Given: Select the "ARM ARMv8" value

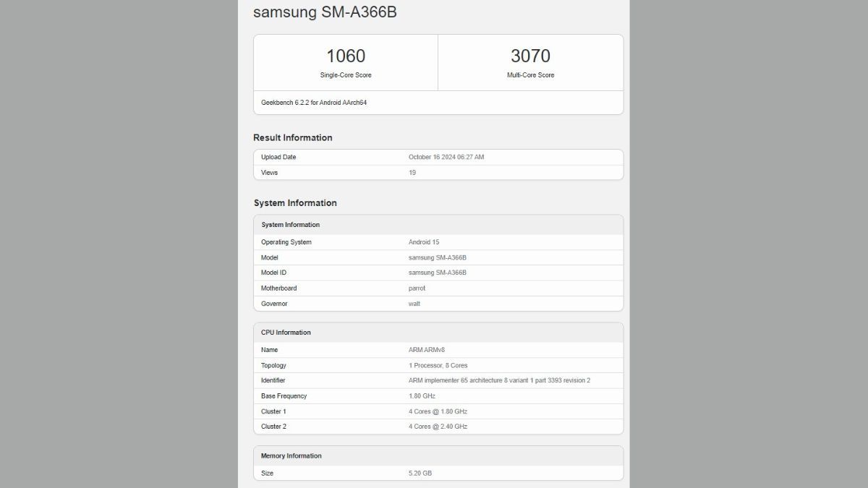Looking at the screenshot, I should click(427, 350).
